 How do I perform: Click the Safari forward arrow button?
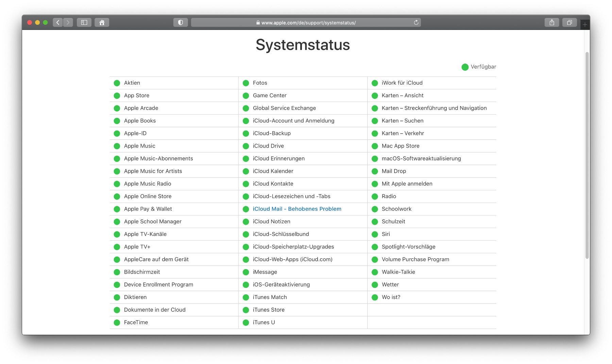68,22
